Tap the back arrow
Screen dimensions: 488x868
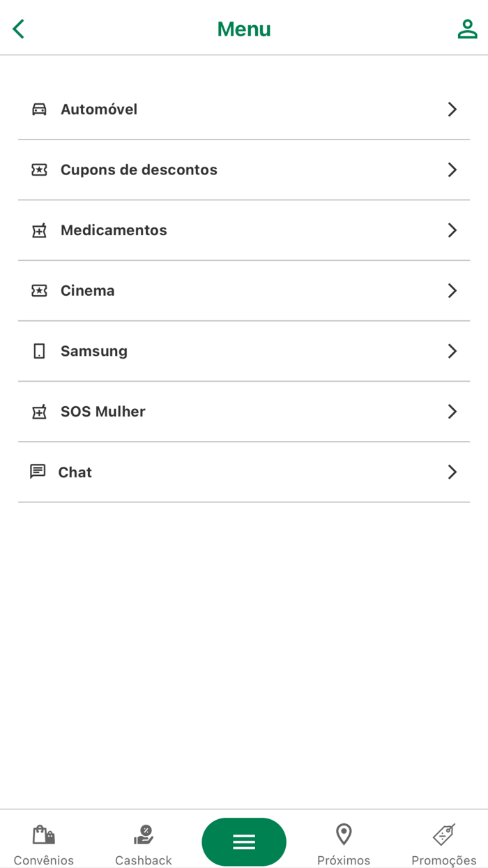pyautogui.click(x=17, y=29)
